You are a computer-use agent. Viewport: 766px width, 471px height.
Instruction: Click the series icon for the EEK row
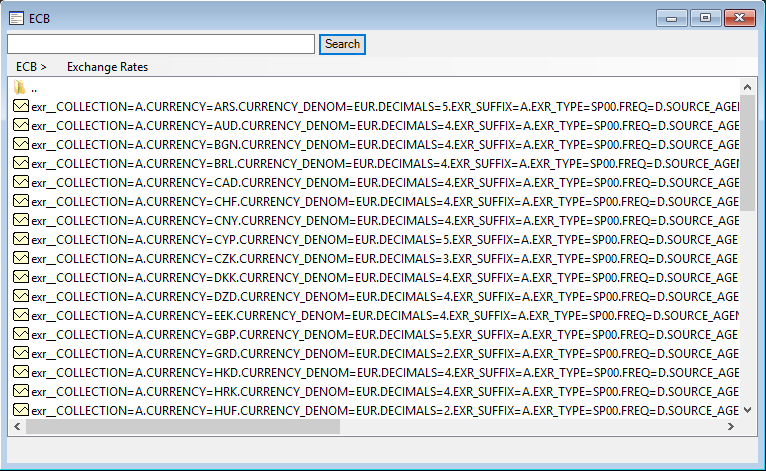21,315
